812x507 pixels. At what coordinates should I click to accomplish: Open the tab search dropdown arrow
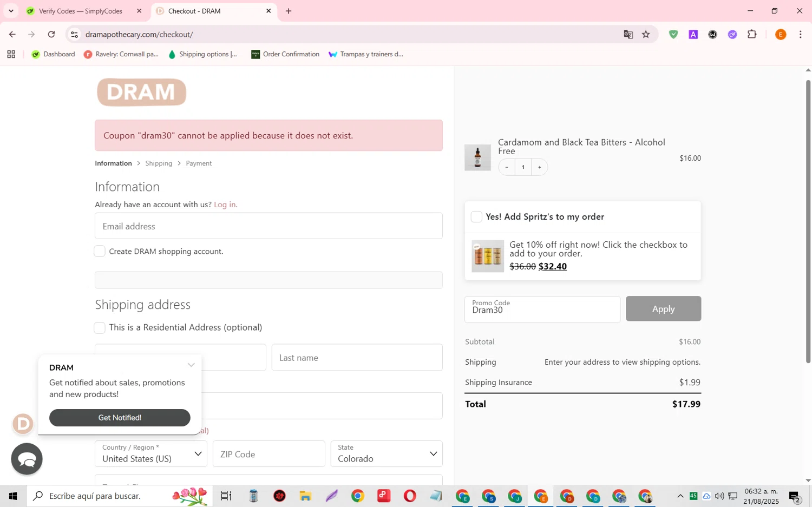(x=11, y=11)
